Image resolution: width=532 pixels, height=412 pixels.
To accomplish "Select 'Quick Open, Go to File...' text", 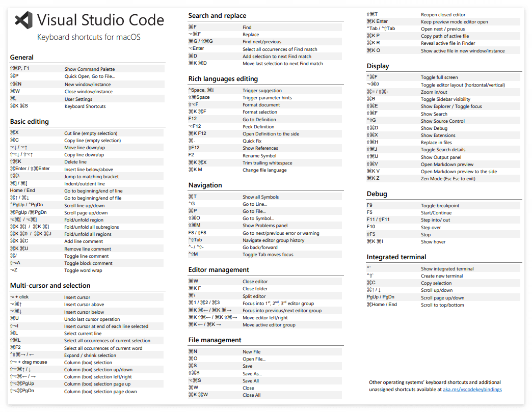I will [90, 76].
